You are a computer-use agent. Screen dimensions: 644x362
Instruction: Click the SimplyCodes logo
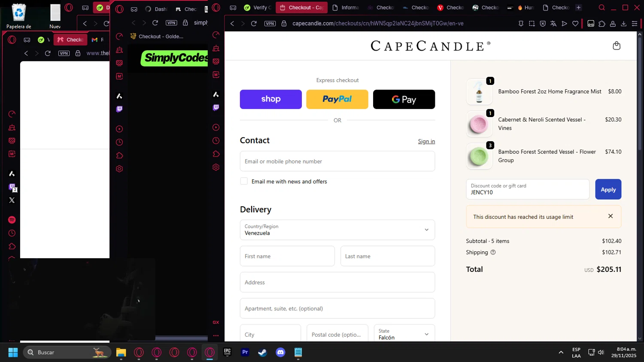(175, 57)
